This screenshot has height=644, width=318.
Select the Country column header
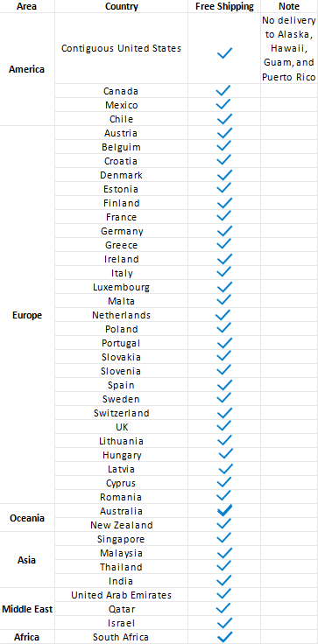coord(122,6)
